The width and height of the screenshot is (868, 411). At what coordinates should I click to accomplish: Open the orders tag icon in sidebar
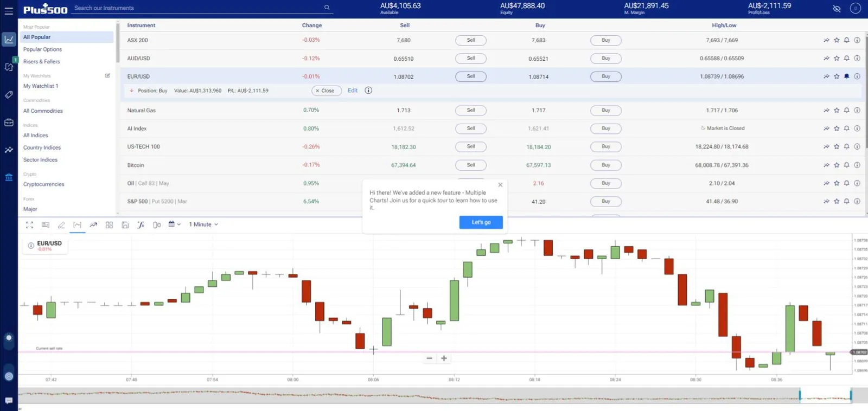click(9, 95)
